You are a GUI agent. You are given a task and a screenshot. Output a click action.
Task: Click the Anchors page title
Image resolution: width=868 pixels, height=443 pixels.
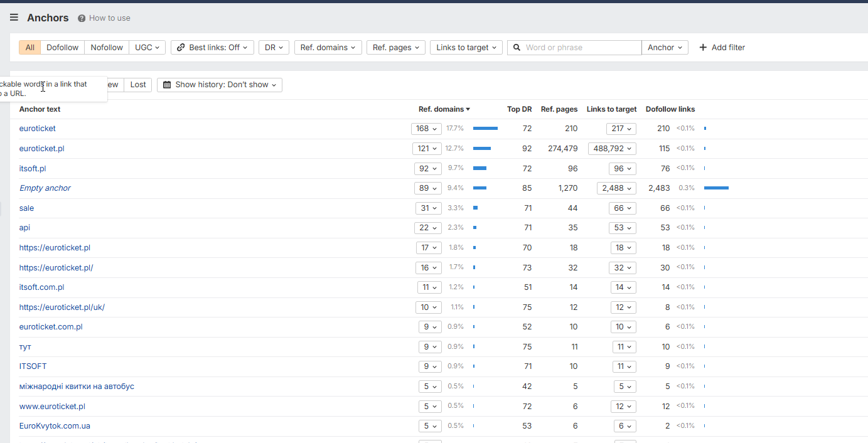pyautogui.click(x=48, y=18)
